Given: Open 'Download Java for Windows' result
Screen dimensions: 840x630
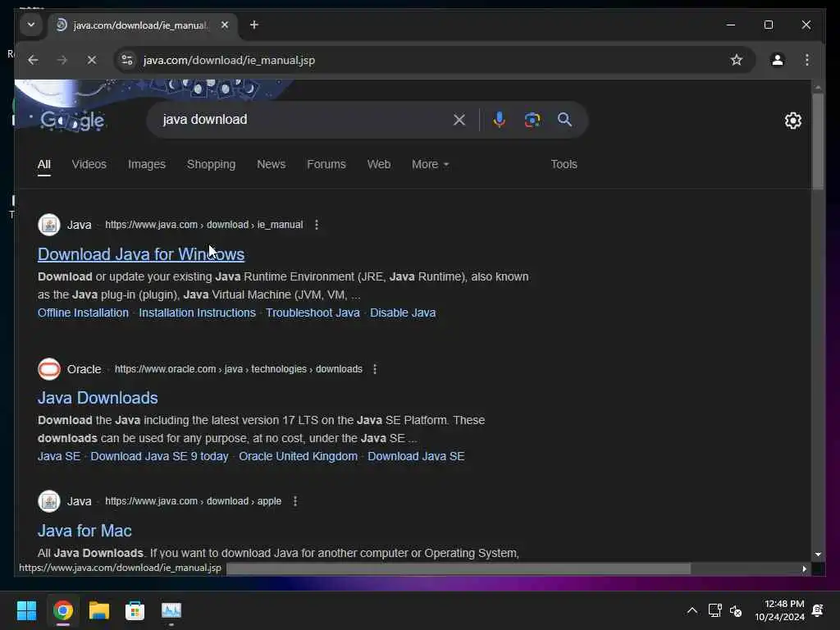Looking at the screenshot, I should (x=141, y=254).
